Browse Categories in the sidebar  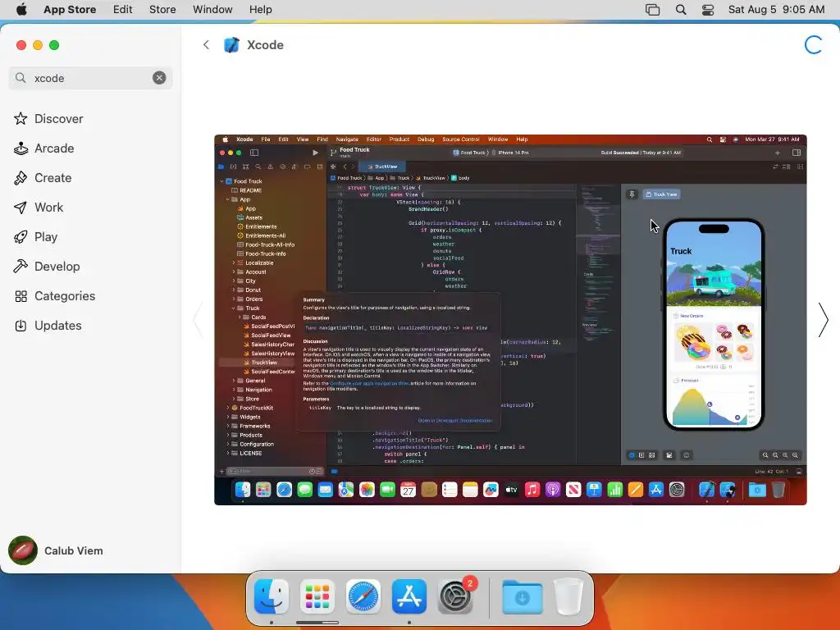point(55,296)
